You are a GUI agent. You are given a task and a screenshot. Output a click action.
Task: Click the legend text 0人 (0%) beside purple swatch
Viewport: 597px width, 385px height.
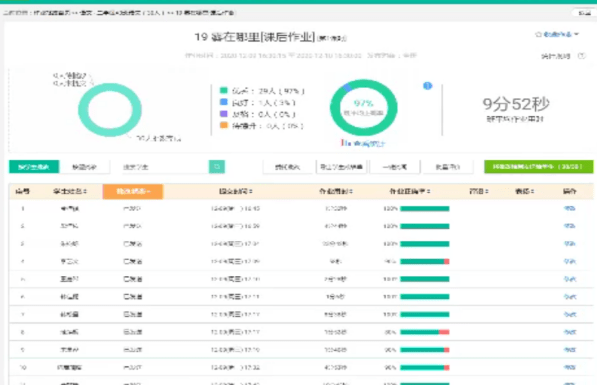276,114
